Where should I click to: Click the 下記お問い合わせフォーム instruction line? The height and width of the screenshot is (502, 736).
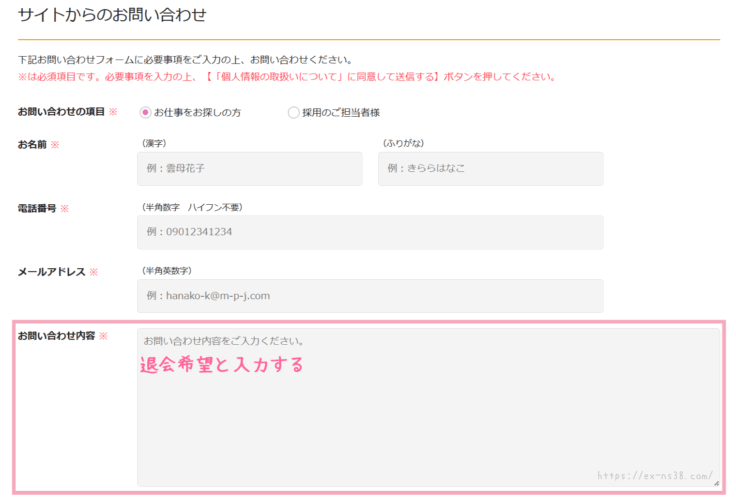185,60
